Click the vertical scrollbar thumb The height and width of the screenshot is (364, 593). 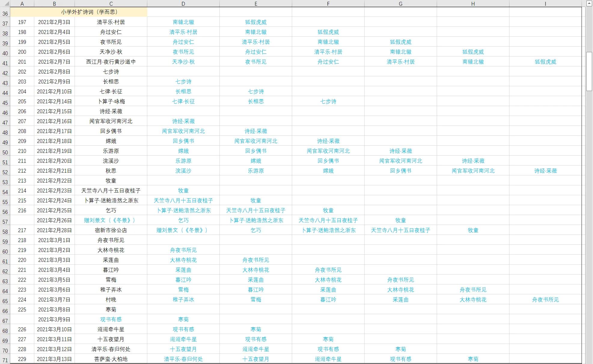(589, 71)
